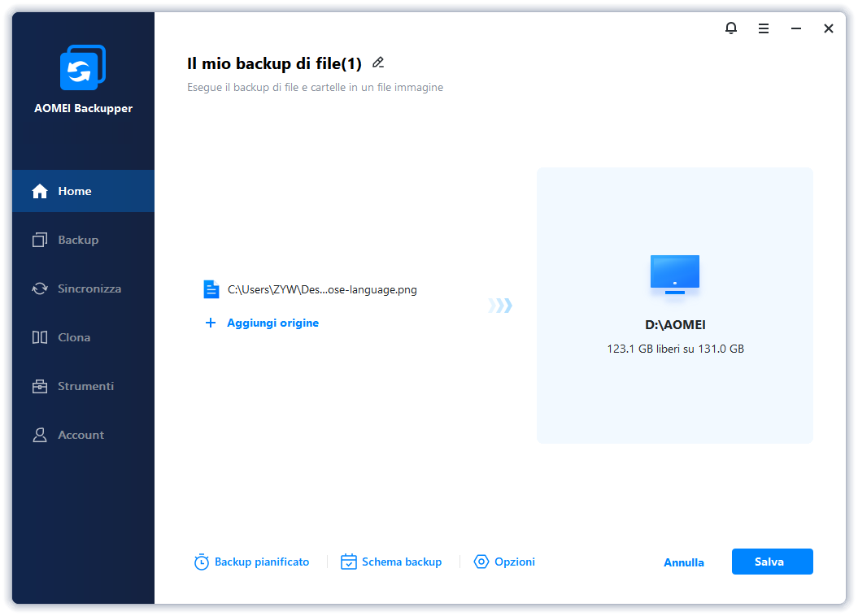Go to Sincronizza in the sidebar
The width and height of the screenshot is (858, 616).
click(x=83, y=288)
